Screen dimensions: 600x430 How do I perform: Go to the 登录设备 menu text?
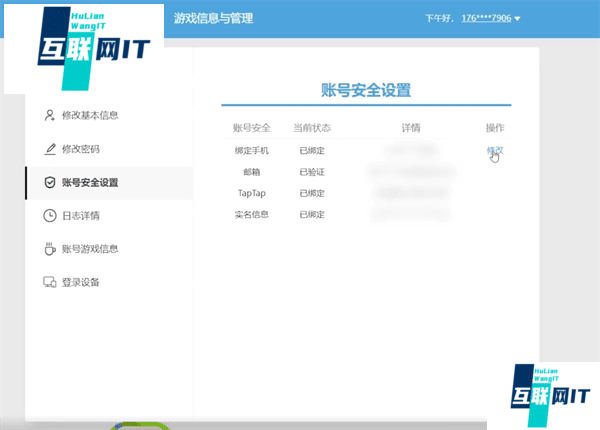click(81, 282)
